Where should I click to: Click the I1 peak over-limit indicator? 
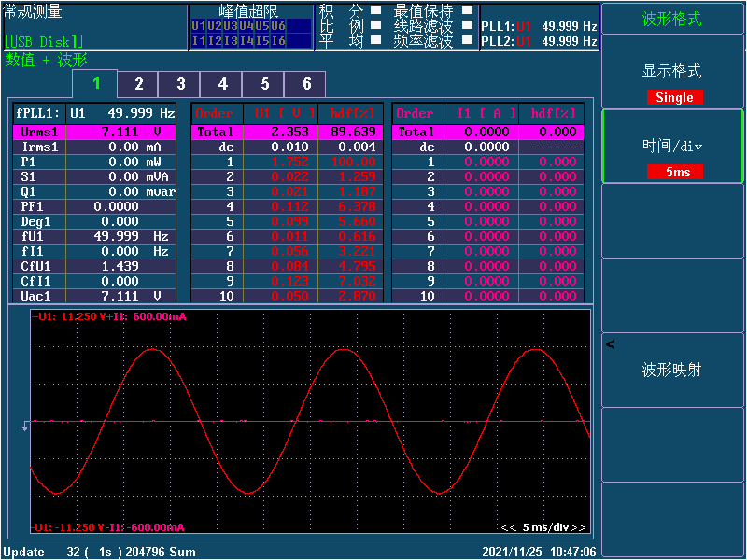[198, 40]
